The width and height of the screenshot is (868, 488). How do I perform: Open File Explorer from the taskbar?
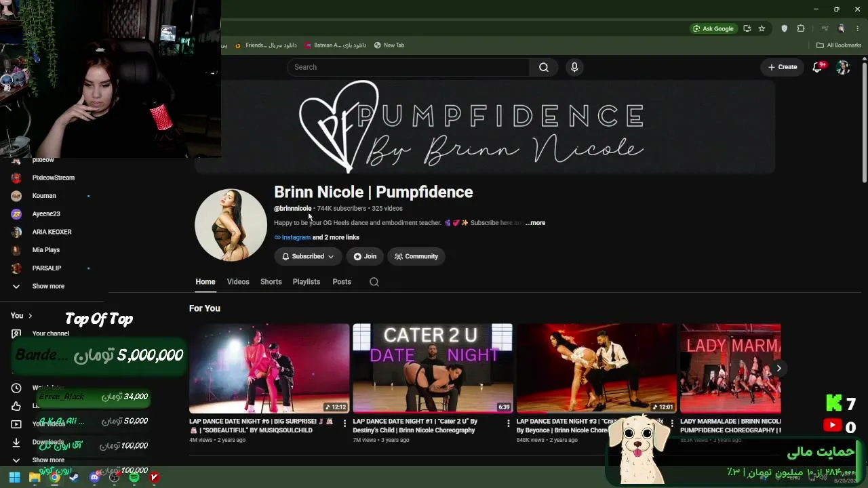34,477
